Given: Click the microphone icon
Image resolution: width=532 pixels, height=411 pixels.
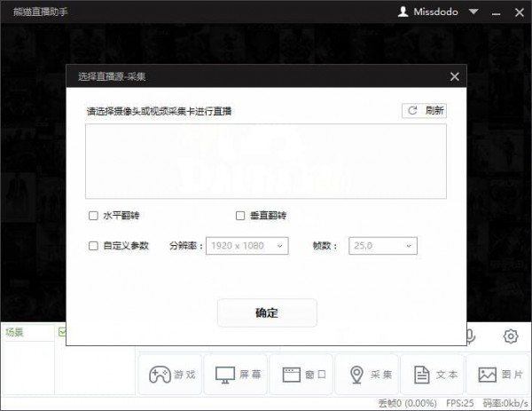Looking at the screenshot, I should (x=471, y=336).
